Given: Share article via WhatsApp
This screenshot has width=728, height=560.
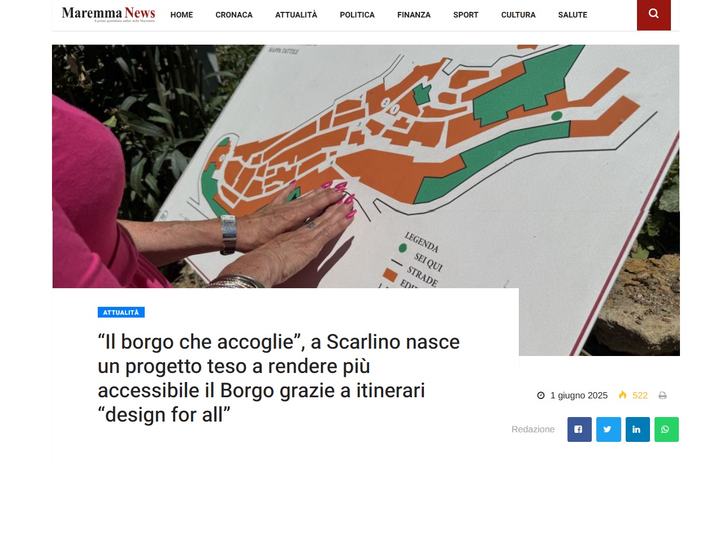Looking at the screenshot, I should 666,429.
